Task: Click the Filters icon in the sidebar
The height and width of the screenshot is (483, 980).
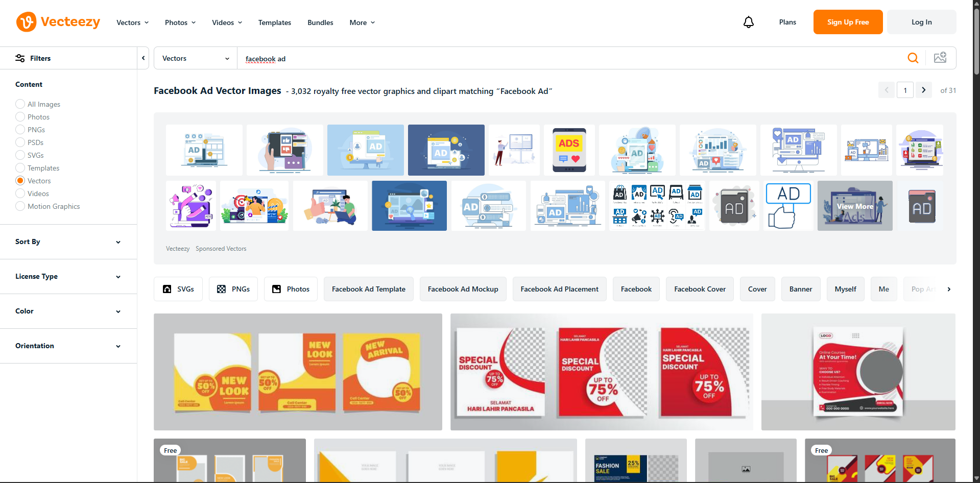Action: (x=20, y=58)
